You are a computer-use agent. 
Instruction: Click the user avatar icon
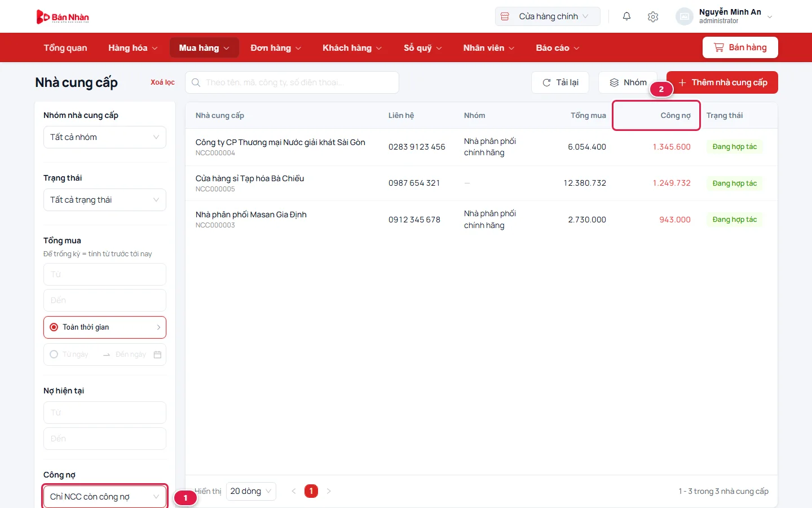pos(685,16)
